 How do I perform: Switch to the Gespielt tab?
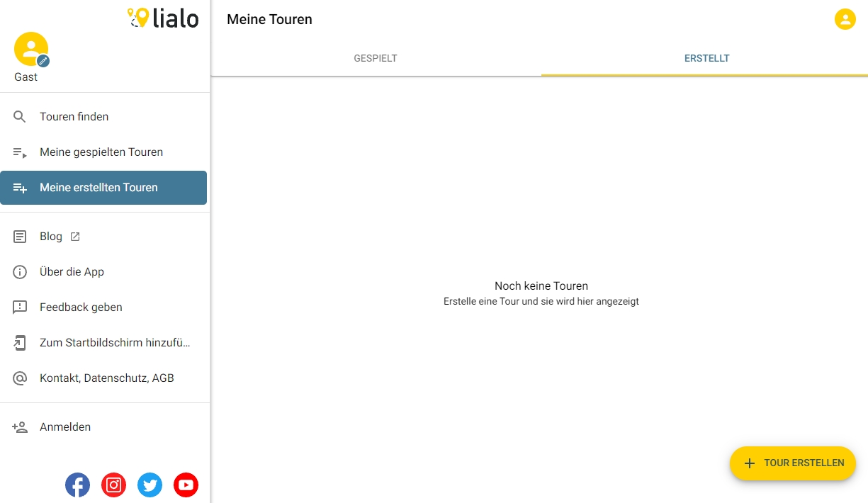376,58
